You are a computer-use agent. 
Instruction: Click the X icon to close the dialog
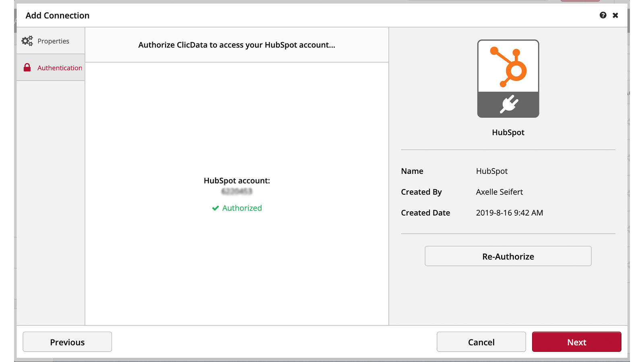615,15
